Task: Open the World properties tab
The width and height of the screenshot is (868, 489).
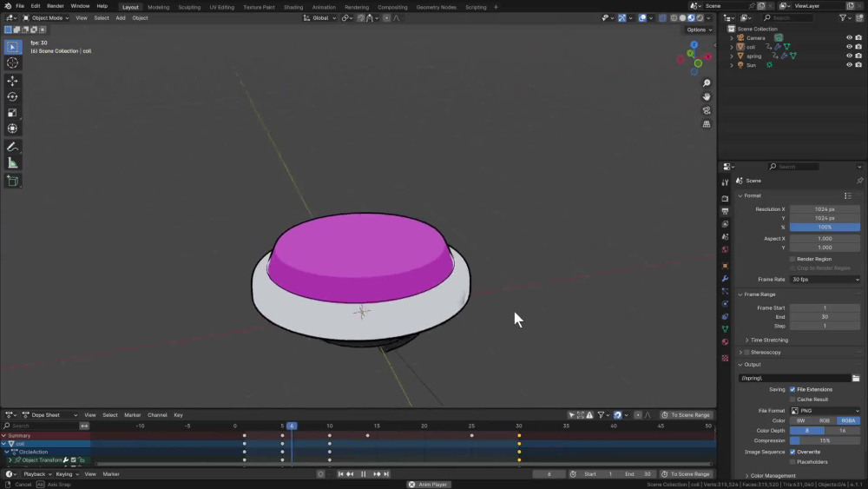Action: [x=725, y=249]
